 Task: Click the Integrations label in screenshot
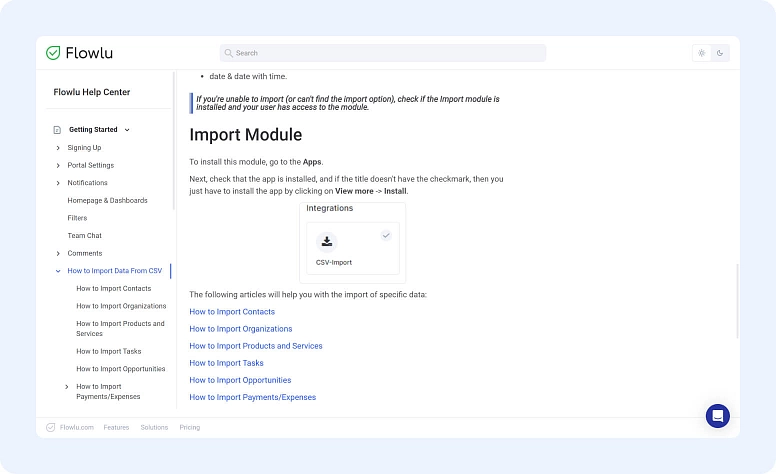(x=330, y=208)
